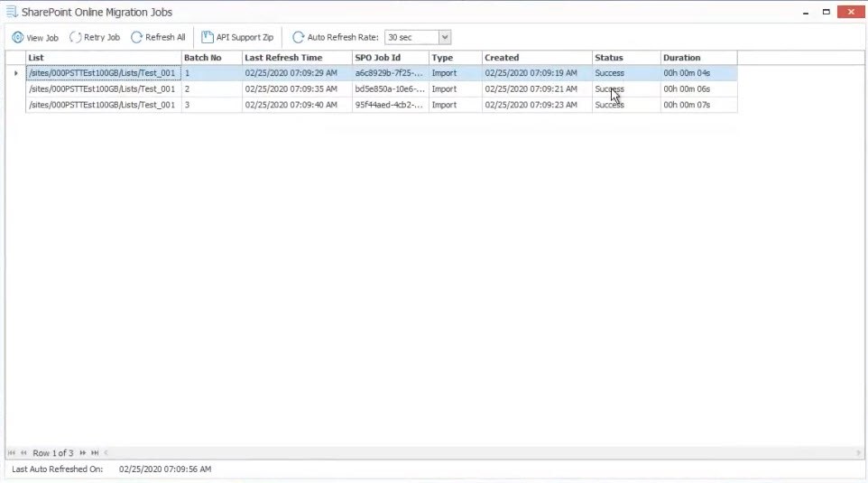Screen dimensions: 868x483
Task: Sort by the List column header
Action: pyautogui.click(x=104, y=58)
